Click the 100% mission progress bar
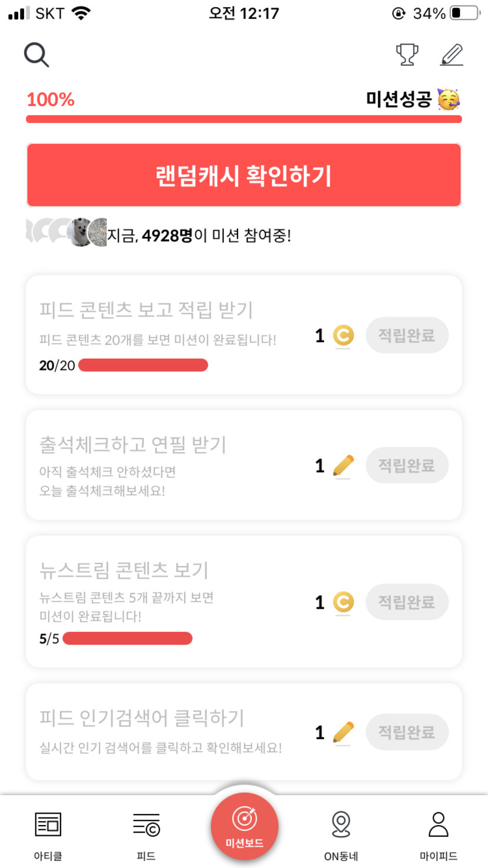The image size is (488, 868). coord(244,119)
